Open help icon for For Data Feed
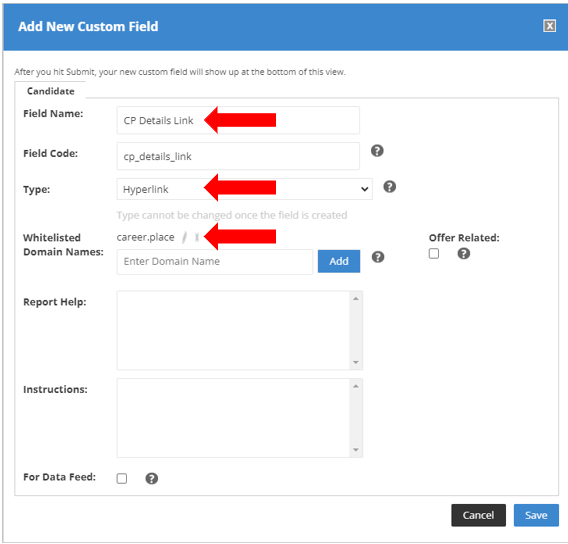This screenshot has width=568, height=544. [151, 478]
